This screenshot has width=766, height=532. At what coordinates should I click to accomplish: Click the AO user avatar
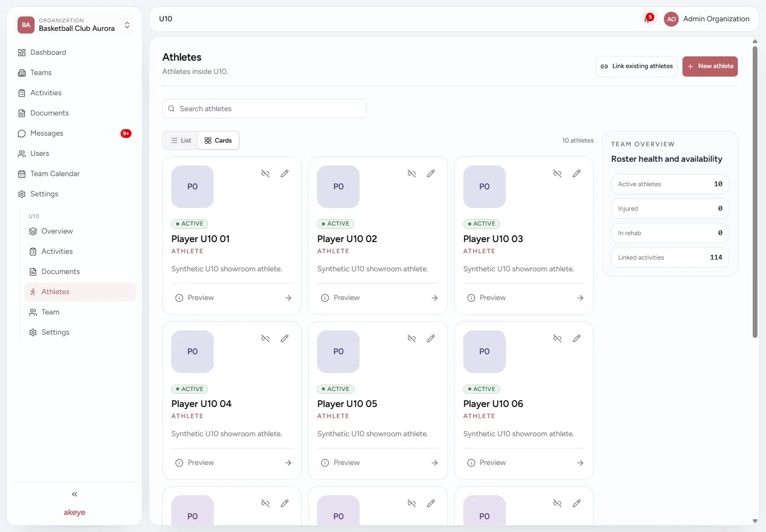pyautogui.click(x=671, y=19)
